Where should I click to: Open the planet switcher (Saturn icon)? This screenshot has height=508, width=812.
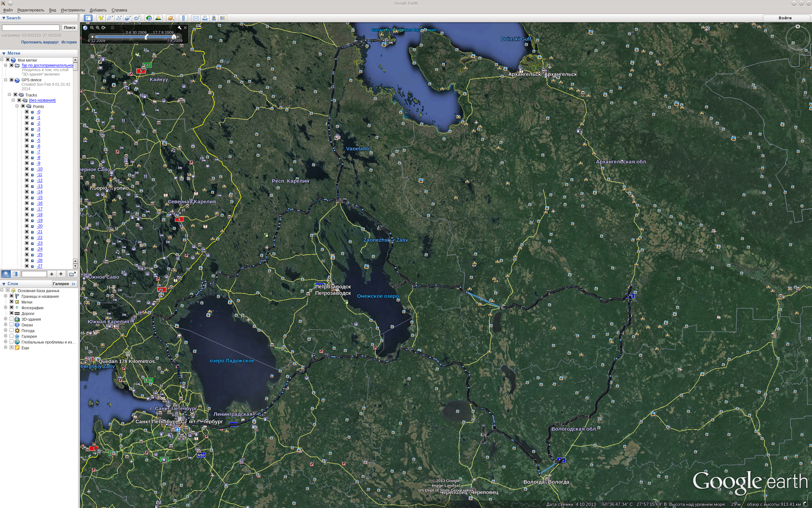(170, 18)
